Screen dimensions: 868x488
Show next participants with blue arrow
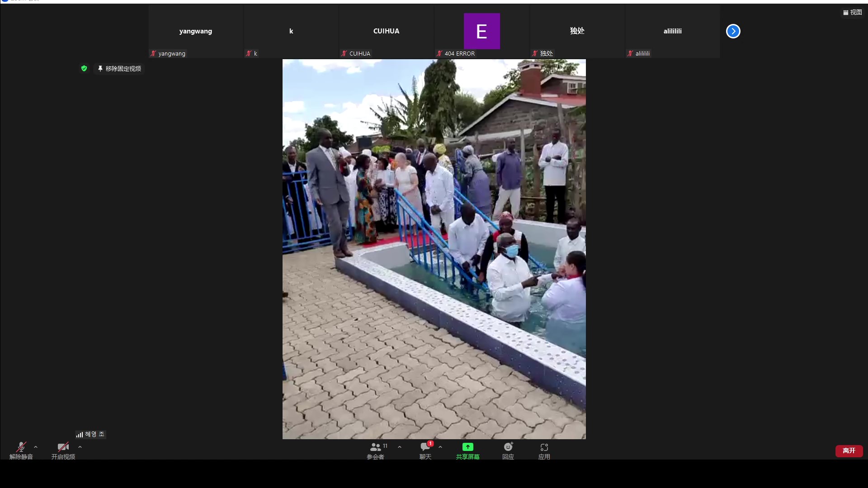(733, 31)
